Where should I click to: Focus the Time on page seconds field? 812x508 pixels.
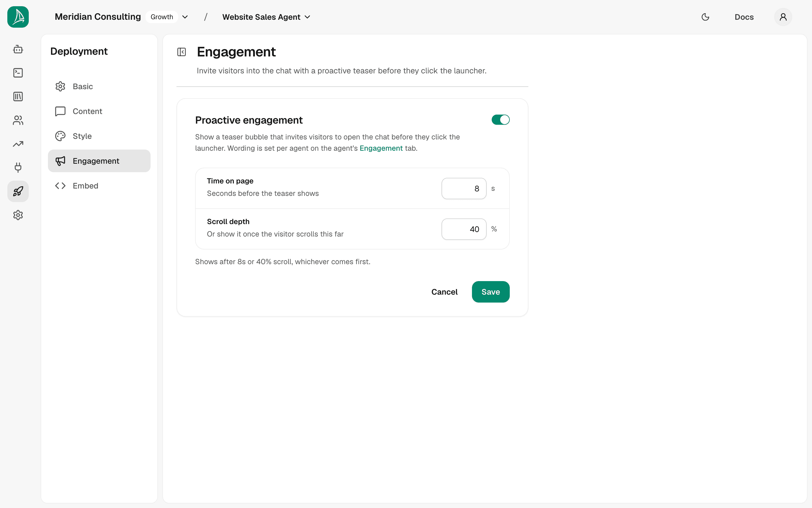464,189
